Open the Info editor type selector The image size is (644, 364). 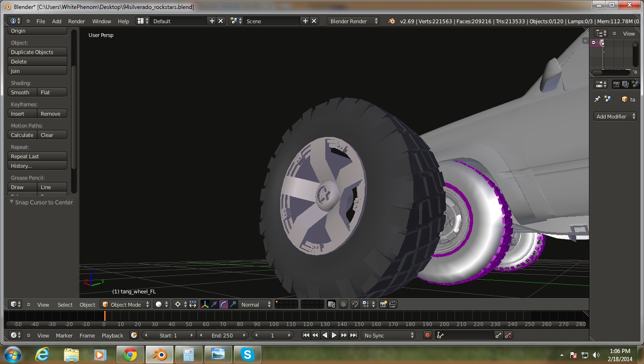point(15,21)
